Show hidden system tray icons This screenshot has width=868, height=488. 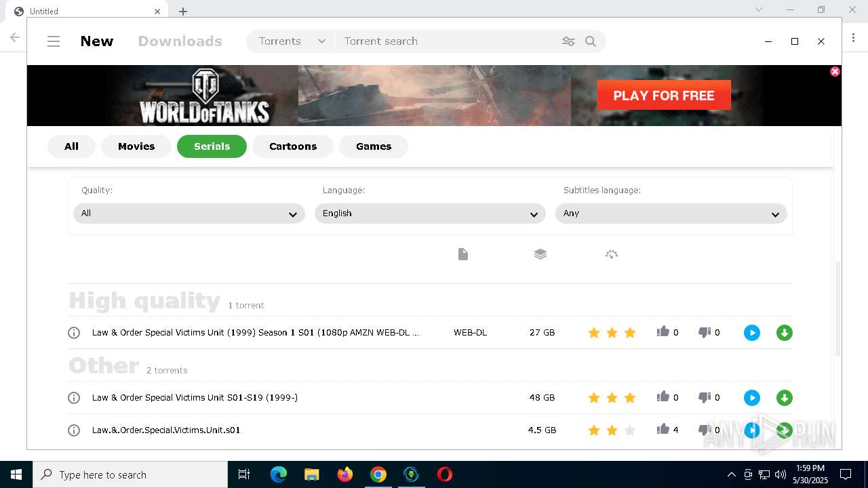click(731, 474)
